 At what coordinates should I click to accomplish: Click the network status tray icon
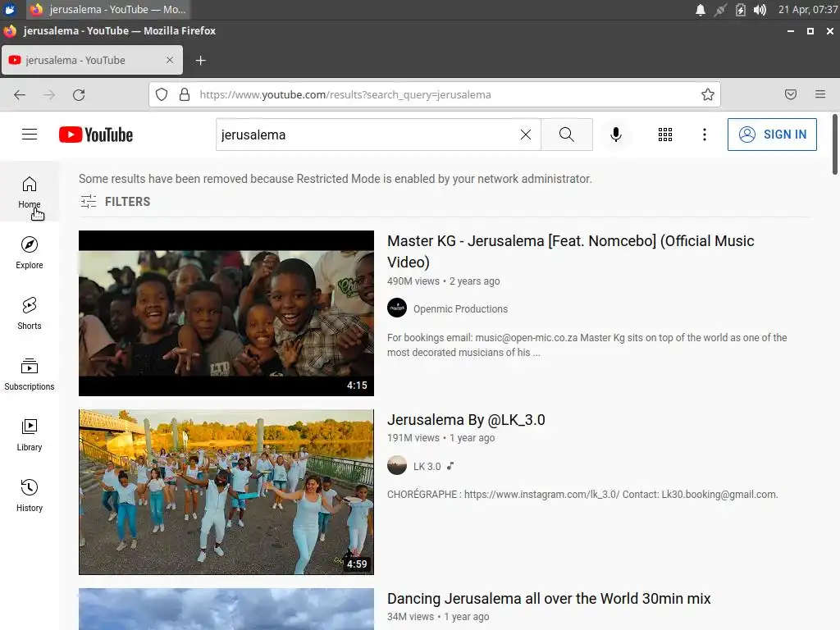(720, 10)
